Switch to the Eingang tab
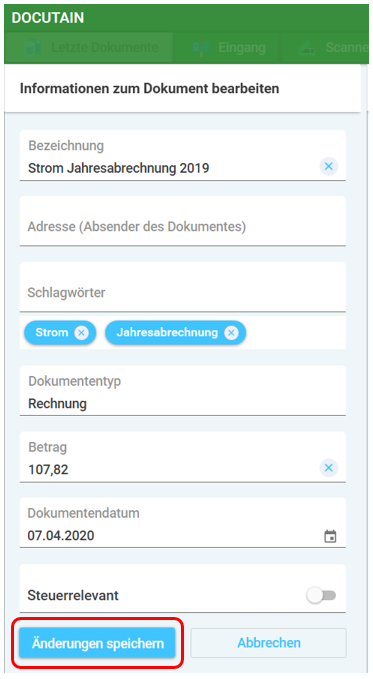 pos(228,47)
